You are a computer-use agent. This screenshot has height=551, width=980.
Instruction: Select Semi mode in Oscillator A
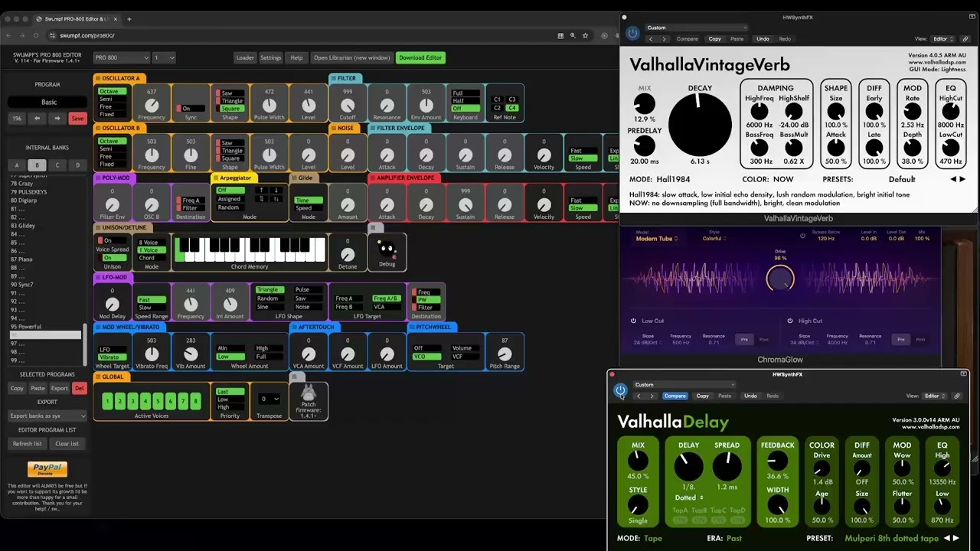point(111,99)
